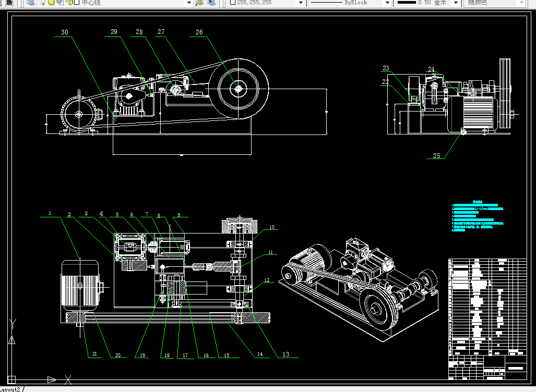This screenshot has height=392, width=536.
Task: Select part balloon number 20
Action: tap(118, 355)
